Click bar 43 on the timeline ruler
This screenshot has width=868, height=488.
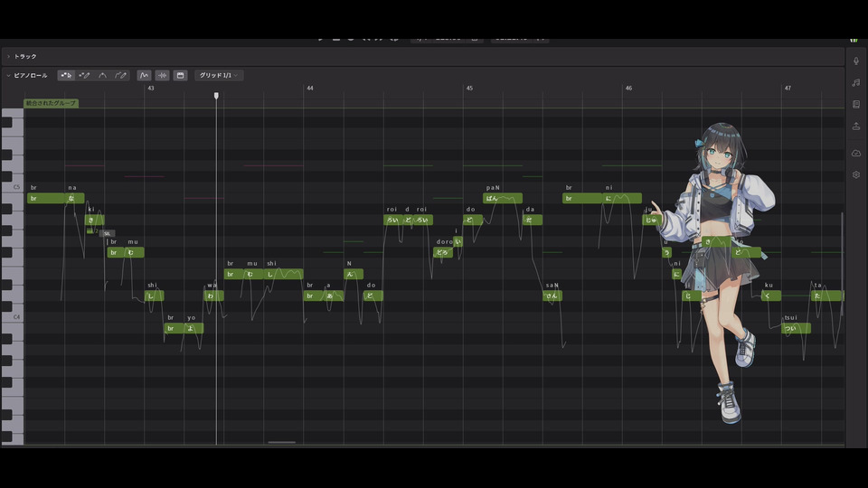151,88
